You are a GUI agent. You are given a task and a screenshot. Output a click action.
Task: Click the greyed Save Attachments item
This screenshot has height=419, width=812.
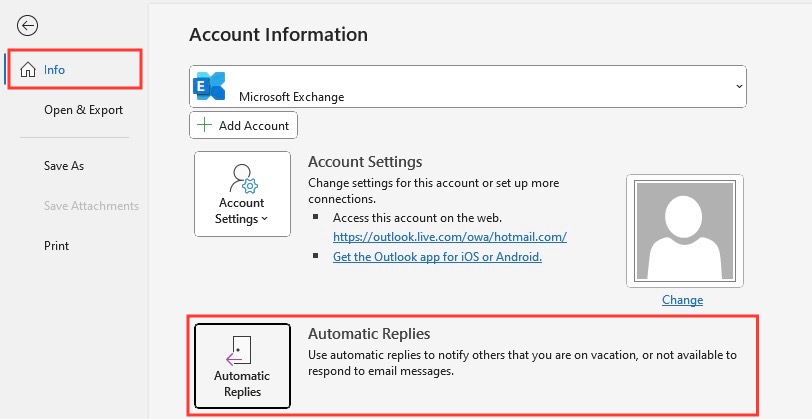click(x=91, y=206)
